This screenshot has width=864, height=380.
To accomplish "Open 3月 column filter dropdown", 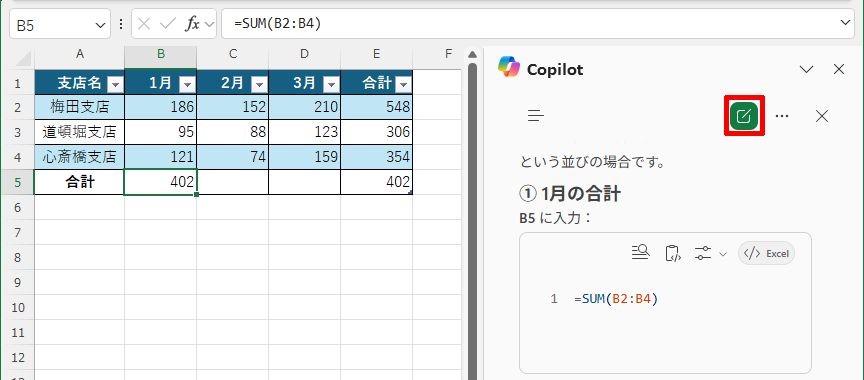I will click(331, 84).
